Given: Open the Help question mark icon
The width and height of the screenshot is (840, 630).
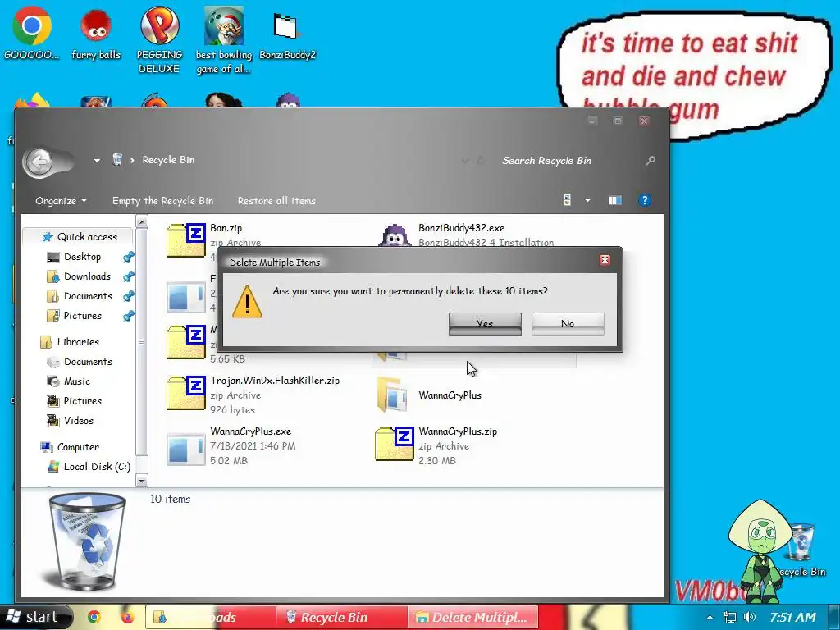Looking at the screenshot, I should pyautogui.click(x=645, y=200).
